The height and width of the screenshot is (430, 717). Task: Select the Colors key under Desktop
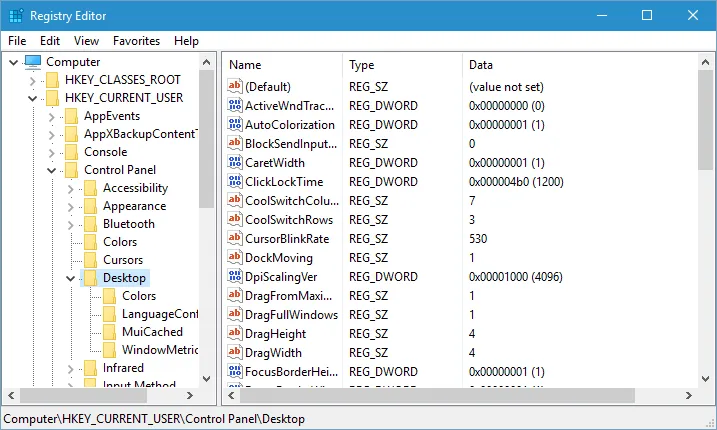tap(139, 296)
